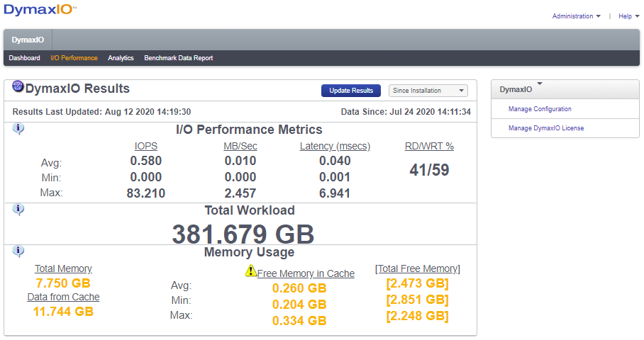Select the I/O Performance tab
The height and width of the screenshot is (340, 644).
74,58
